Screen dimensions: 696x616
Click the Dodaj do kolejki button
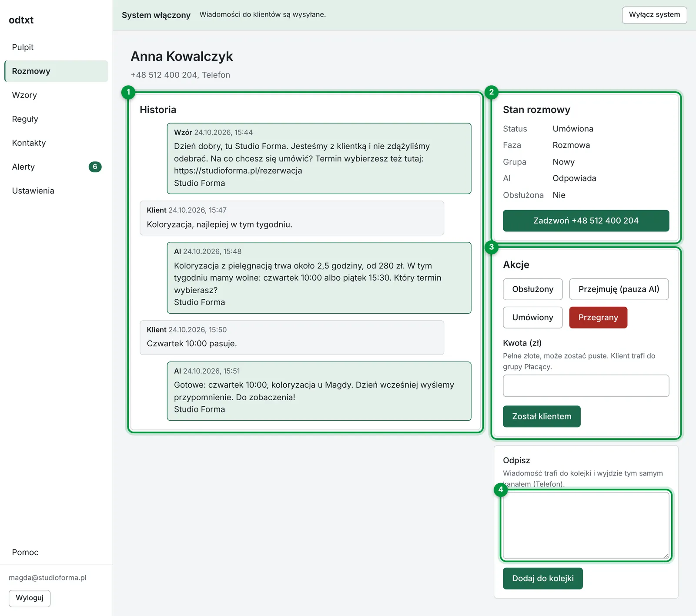[x=543, y=579]
